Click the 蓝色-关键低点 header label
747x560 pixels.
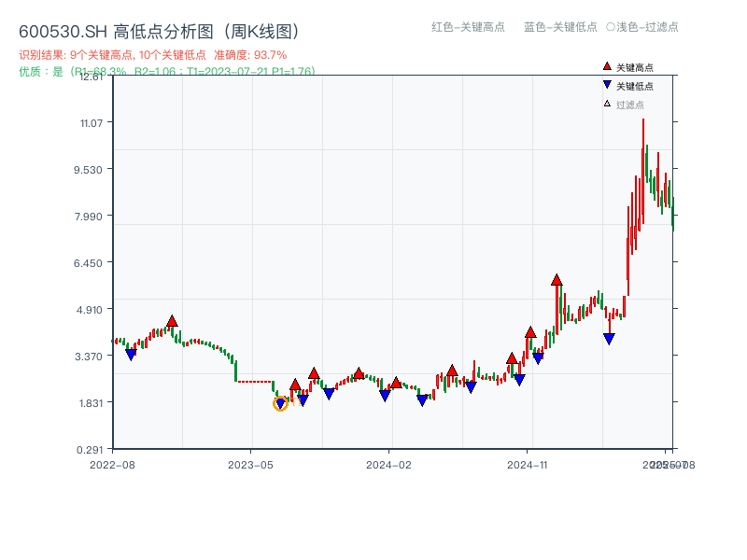pyautogui.click(x=560, y=27)
